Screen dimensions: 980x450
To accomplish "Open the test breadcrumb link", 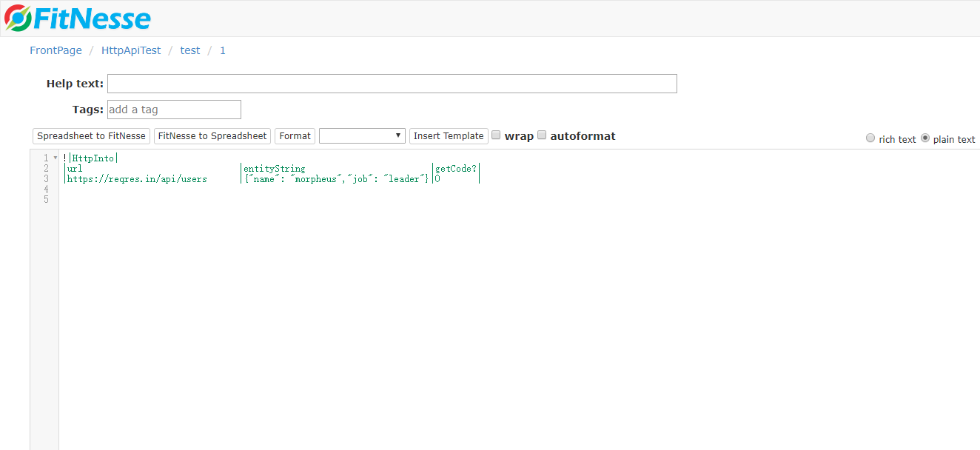I will tap(190, 50).
